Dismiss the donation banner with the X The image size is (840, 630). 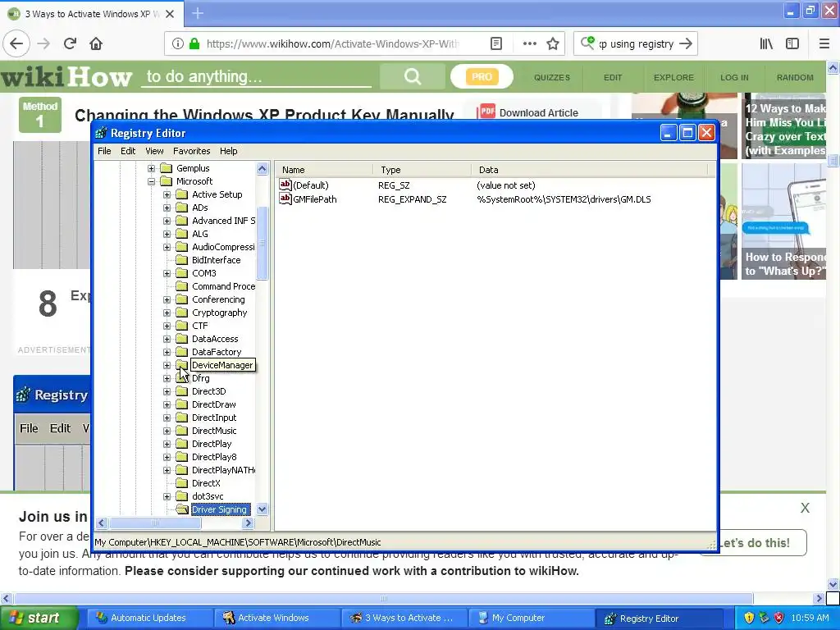[805, 508]
